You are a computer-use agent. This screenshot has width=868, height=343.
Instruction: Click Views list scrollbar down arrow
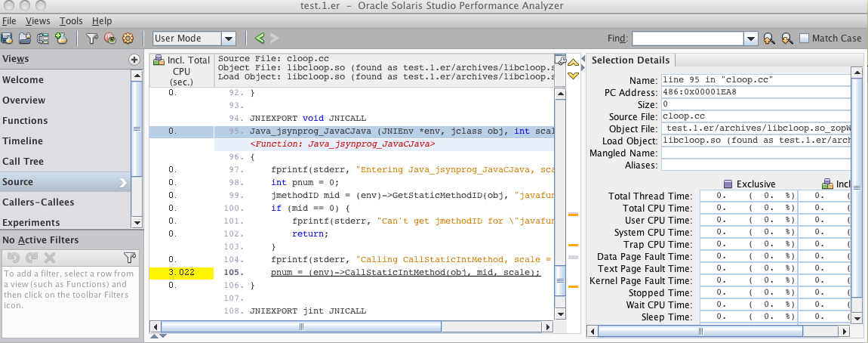pyautogui.click(x=137, y=222)
